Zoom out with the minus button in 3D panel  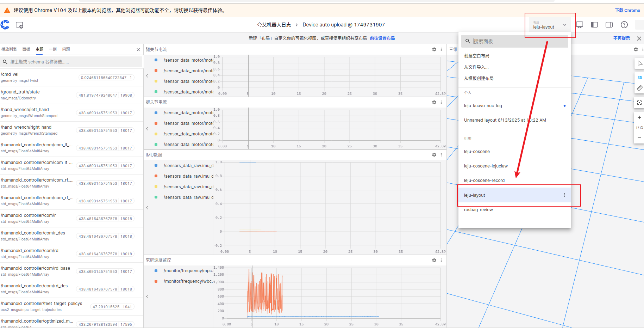(x=639, y=138)
